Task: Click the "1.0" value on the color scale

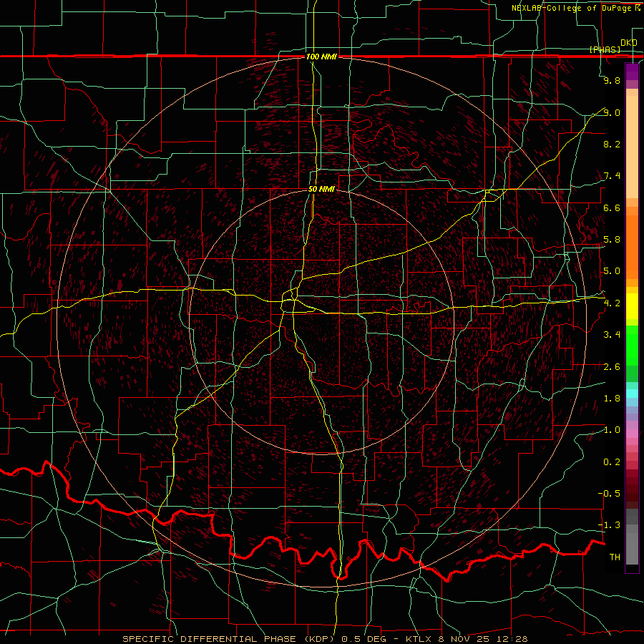Action: tap(612, 430)
